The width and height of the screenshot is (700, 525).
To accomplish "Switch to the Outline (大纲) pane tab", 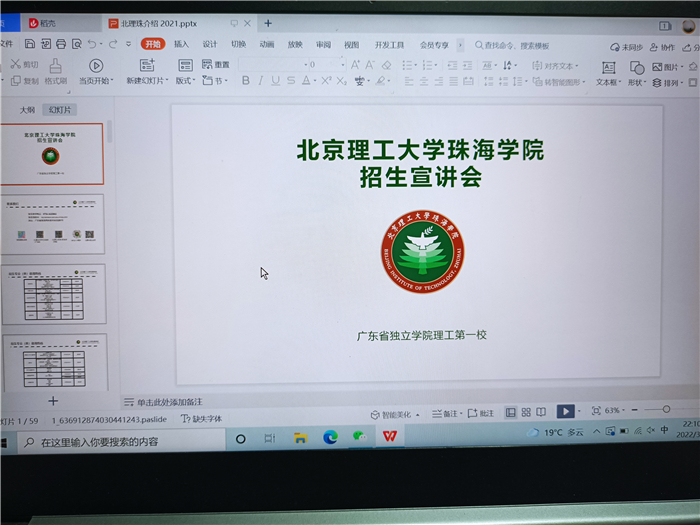I will coord(27,109).
